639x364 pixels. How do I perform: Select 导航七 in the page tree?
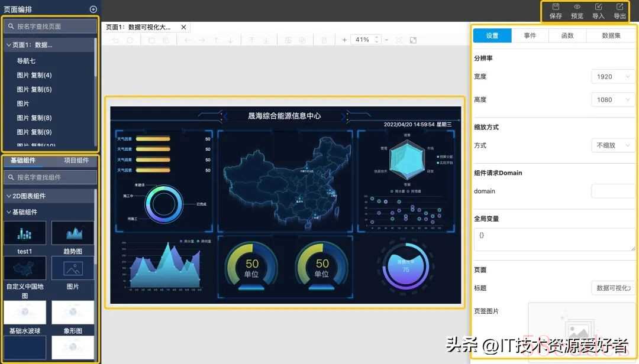pos(26,61)
